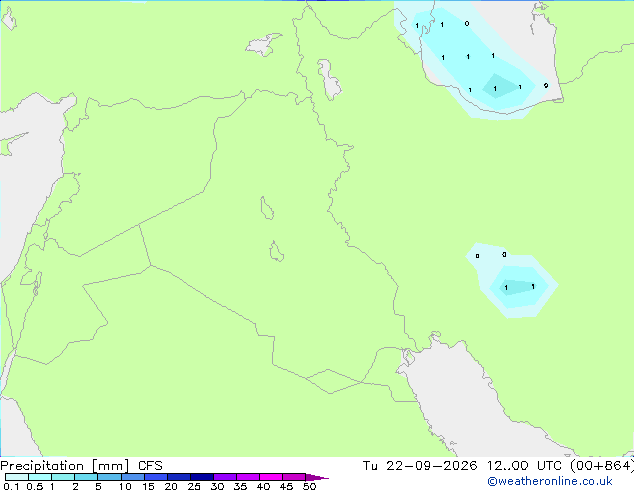Click the legend label '10'

[125, 486]
